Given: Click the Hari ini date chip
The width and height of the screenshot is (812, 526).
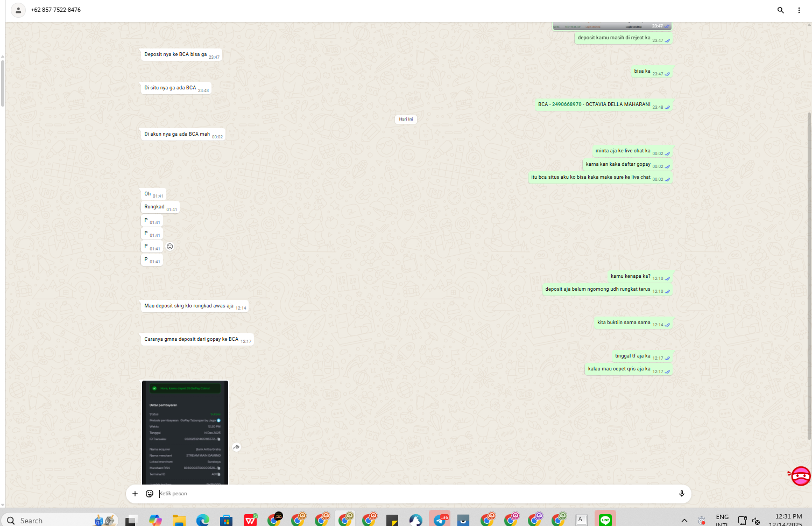Looking at the screenshot, I should tap(406, 120).
